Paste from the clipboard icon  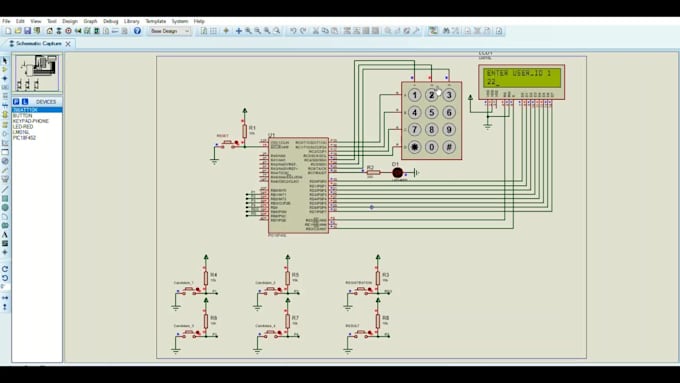pos(335,31)
